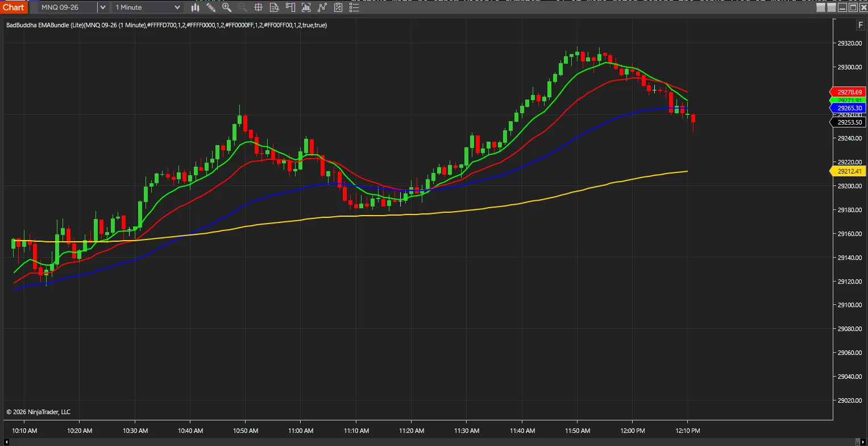Click the 12:10 PM time axis label
This screenshot has height=446, width=868.
point(688,431)
